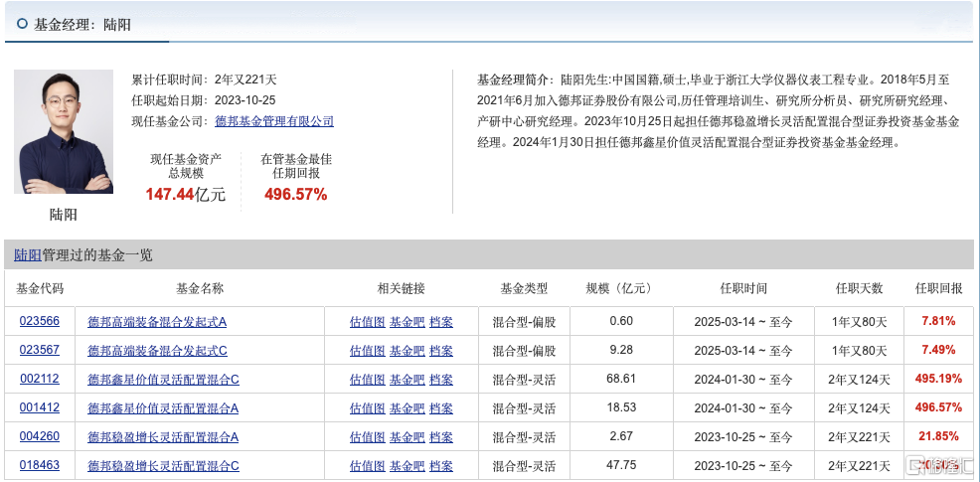980x482 pixels.
Task: Select the 2年又221天 cumulative tenure text
Action: pyautogui.click(x=245, y=80)
